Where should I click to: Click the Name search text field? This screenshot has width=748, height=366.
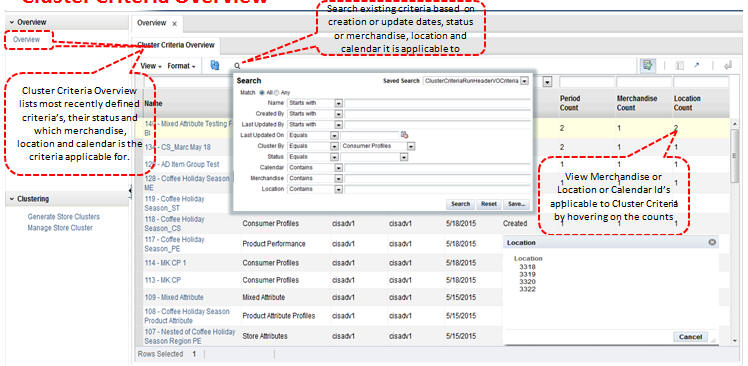click(437, 103)
